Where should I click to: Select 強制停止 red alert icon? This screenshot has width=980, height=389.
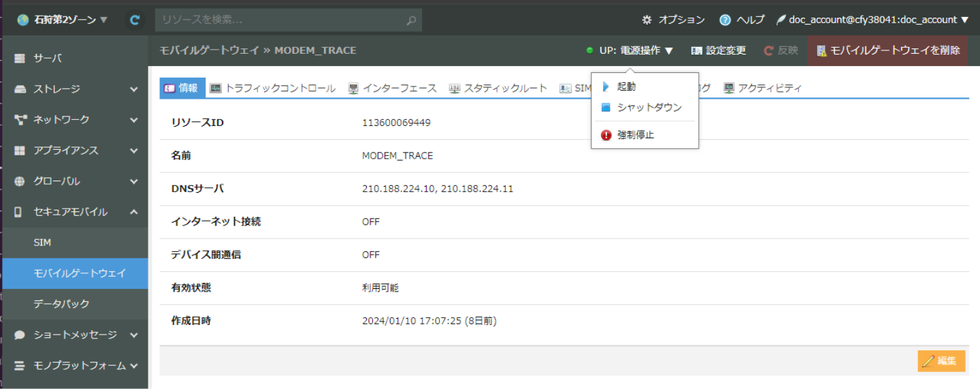click(x=606, y=135)
